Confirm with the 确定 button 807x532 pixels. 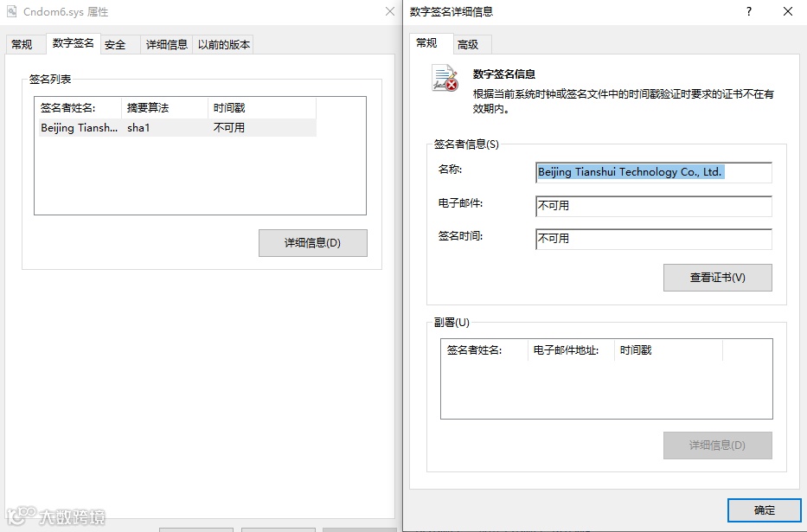(x=765, y=510)
